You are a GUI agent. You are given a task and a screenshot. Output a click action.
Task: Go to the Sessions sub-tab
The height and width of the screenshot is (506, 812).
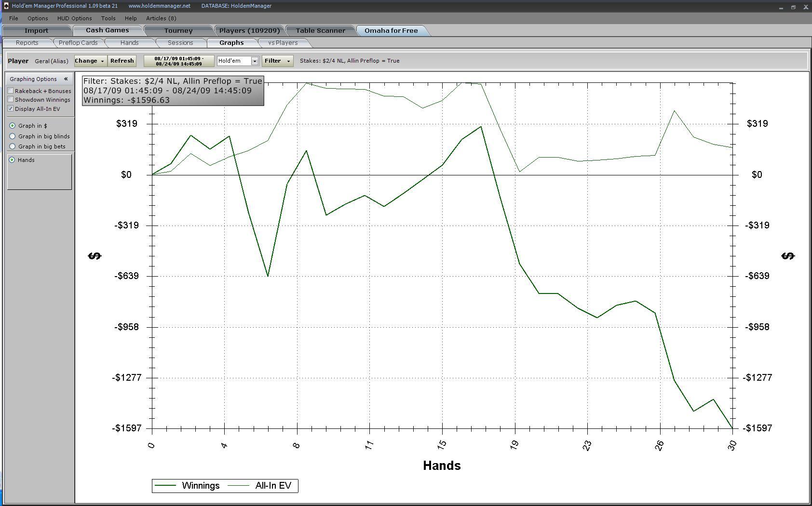180,43
